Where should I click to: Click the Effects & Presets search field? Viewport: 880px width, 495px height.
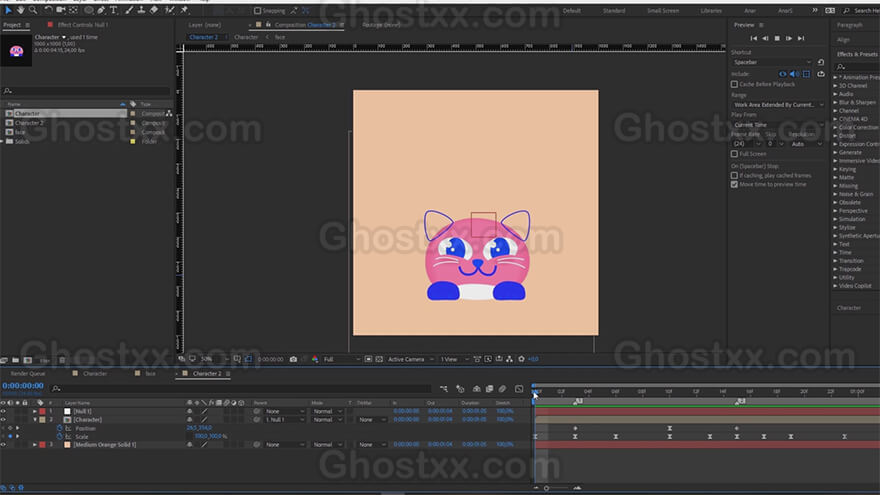(x=858, y=67)
